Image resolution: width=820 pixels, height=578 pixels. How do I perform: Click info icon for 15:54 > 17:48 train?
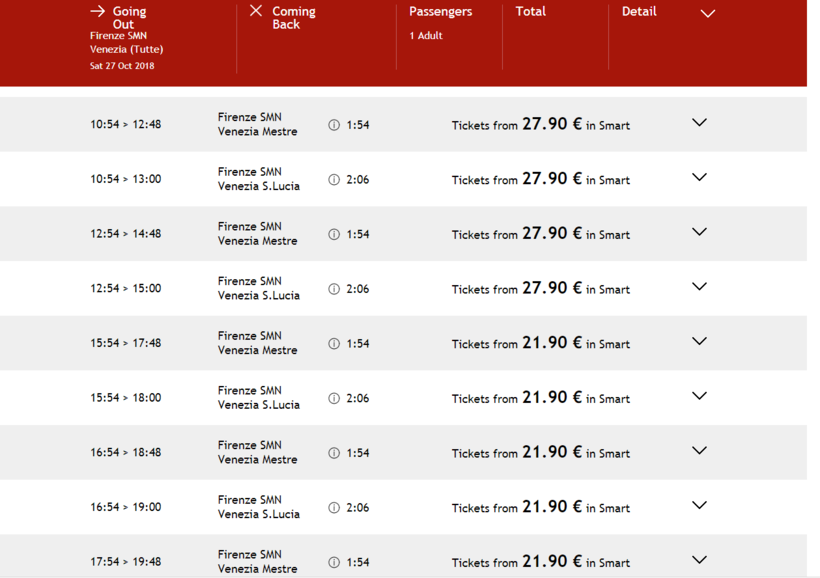tap(334, 343)
